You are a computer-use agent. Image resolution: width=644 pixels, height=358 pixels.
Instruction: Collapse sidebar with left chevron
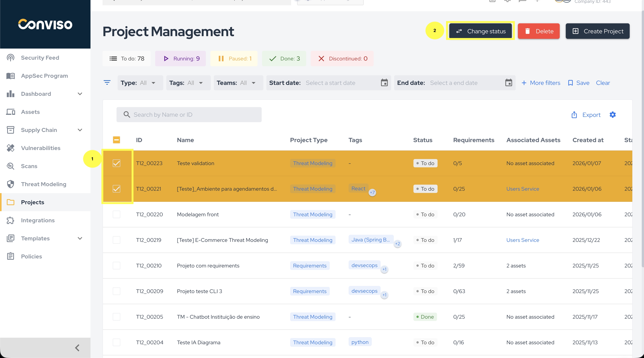[77, 347]
